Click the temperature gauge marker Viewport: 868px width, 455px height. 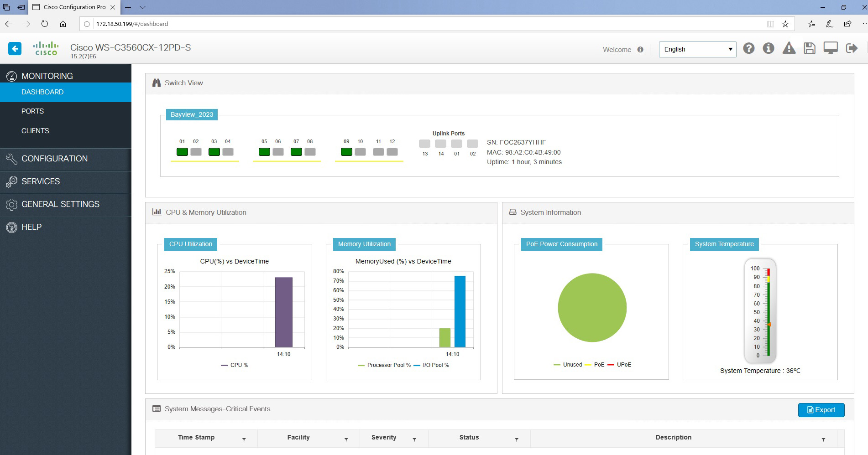click(x=769, y=325)
